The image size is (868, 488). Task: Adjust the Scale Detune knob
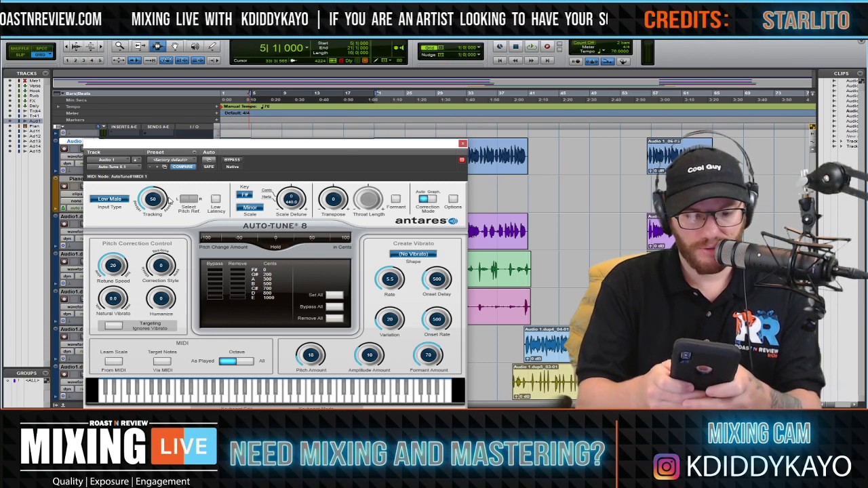(x=291, y=199)
